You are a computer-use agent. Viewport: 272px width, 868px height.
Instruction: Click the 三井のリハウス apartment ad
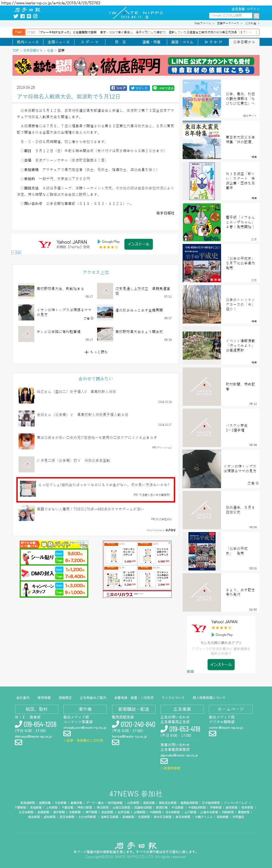tap(137, 569)
